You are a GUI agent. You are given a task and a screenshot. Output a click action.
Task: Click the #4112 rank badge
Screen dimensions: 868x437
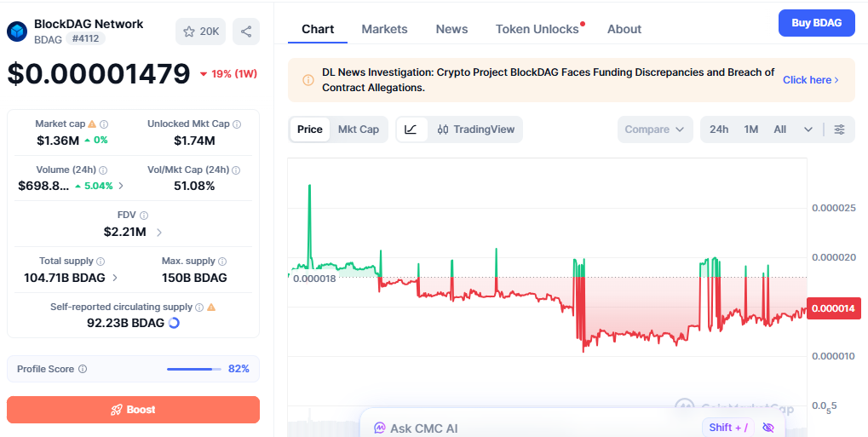85,39
